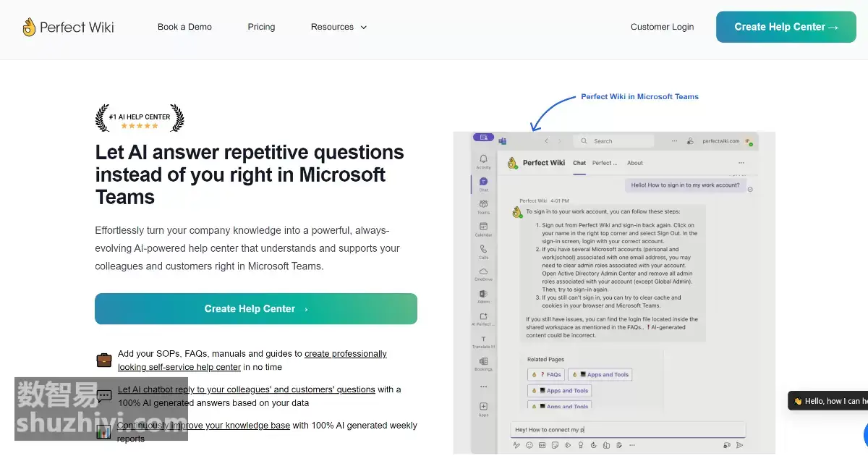Click the perfectwiki.com account label in Teams
Image resolution: width=868 pixels, height=456 pixels.
point(720,141)
